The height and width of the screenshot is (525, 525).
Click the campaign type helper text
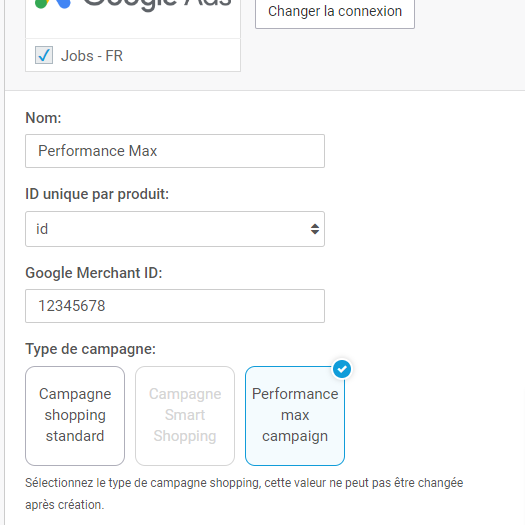(244, 494)
